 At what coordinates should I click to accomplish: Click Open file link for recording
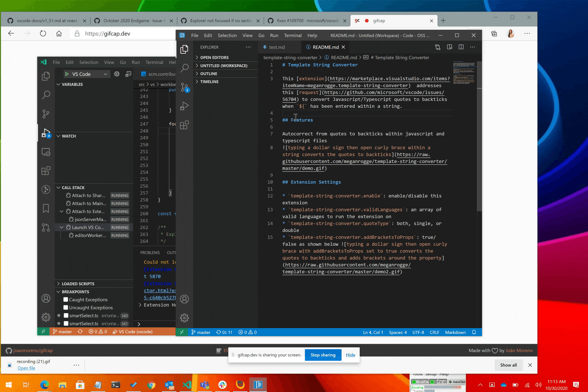[x=26, y=368]
